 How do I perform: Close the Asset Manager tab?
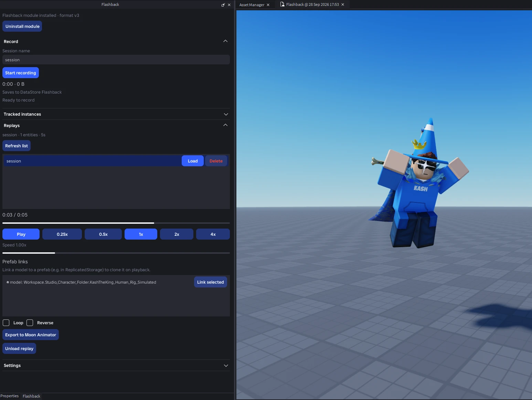pyautogui.click(x=268, y=5)
